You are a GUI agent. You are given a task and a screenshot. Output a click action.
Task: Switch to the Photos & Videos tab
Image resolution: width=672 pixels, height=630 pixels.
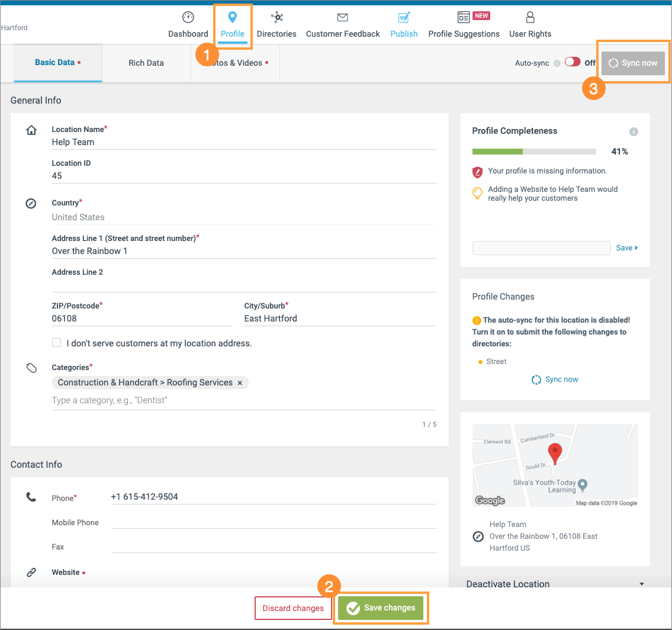tap(236, 63)
